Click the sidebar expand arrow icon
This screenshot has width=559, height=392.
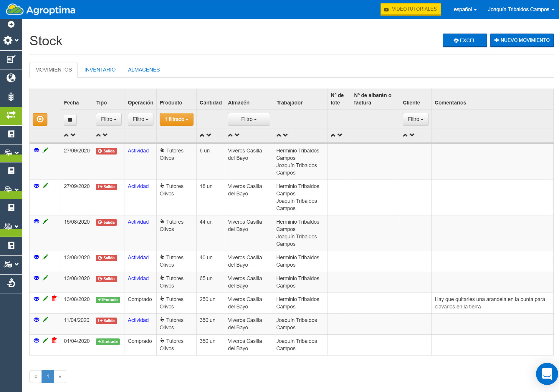click(11, 24)
